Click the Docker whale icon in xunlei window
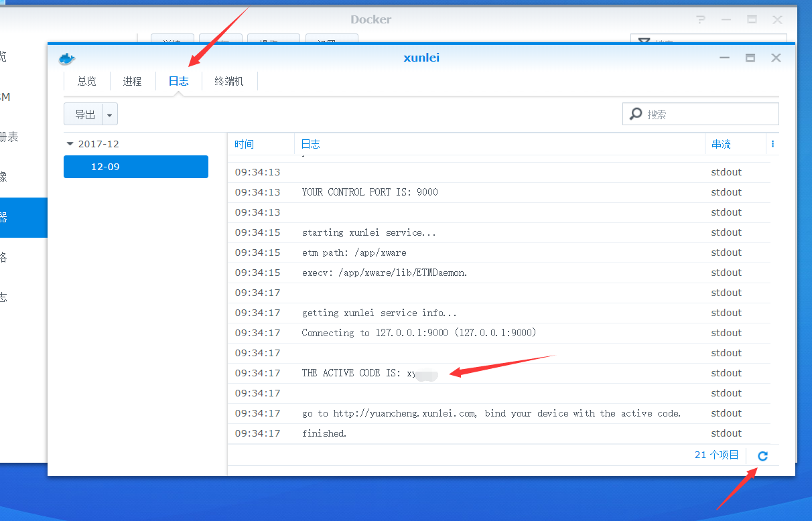812x521 pixels. click(x=67, y=59)
